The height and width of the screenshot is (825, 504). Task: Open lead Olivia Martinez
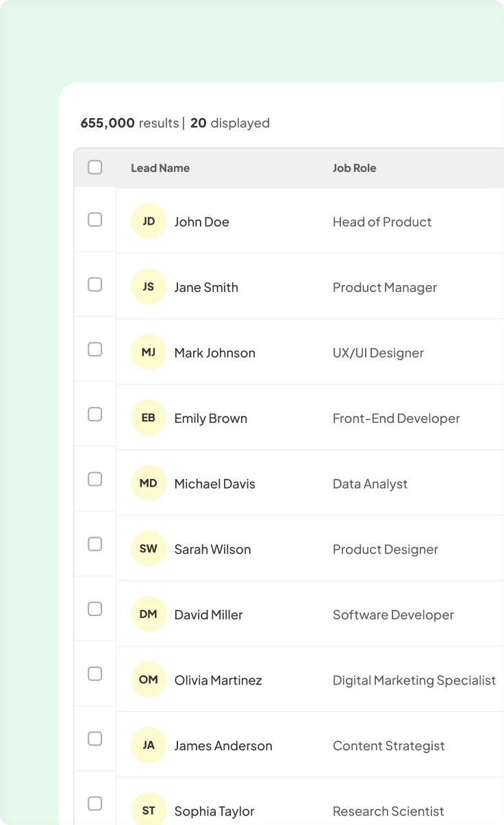[218, 680]
